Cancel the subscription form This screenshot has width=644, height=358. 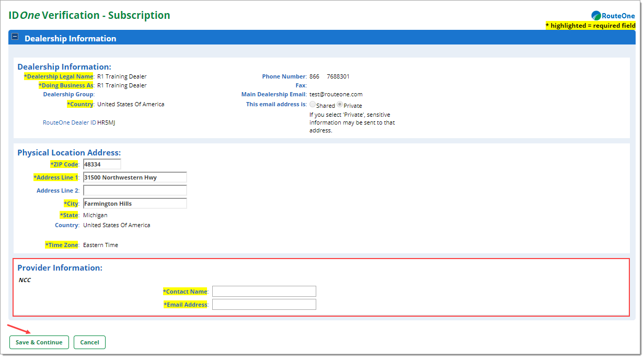(89, 342)
